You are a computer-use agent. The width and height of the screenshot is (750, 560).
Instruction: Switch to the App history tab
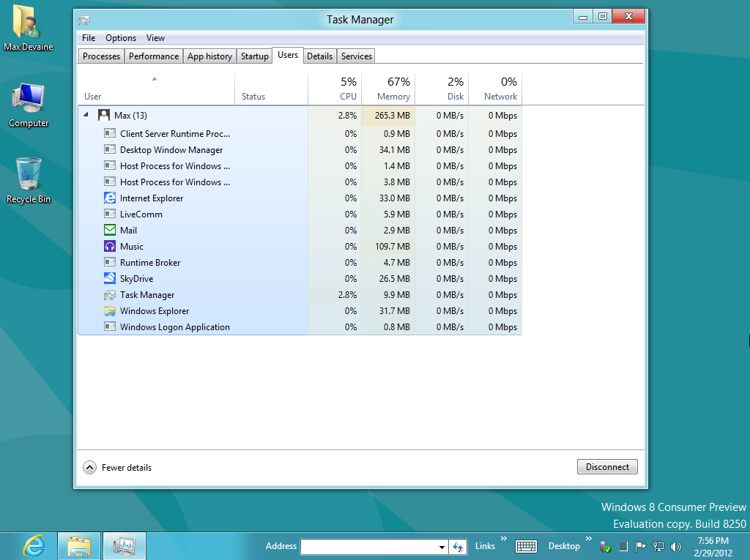coord(209,56)
